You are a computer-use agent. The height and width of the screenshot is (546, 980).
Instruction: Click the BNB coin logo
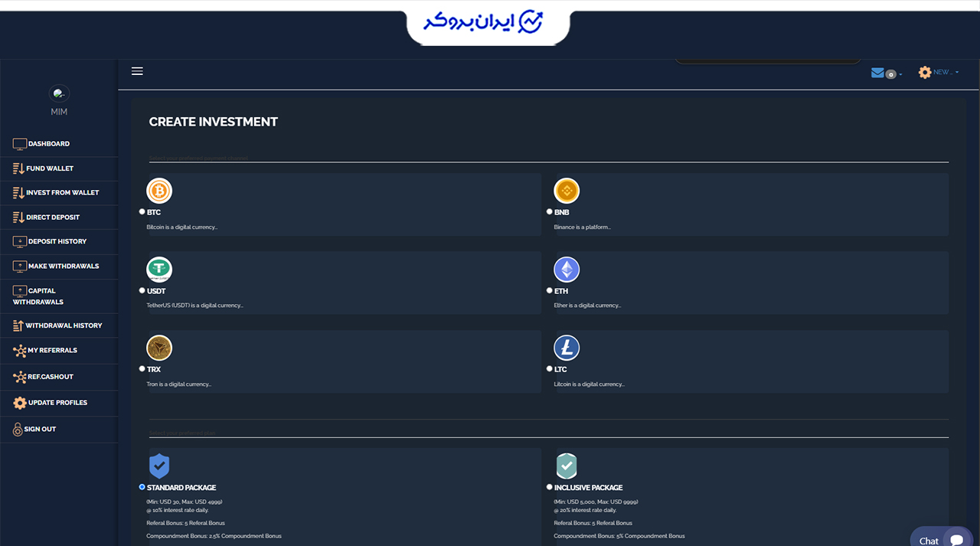coord(567,191)
